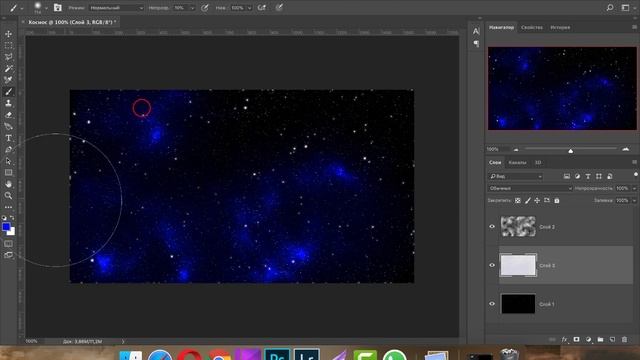The width and height of the screenshot is (640, 360).
Task: Switch to the История tab
Action: (x=560, y=27)
